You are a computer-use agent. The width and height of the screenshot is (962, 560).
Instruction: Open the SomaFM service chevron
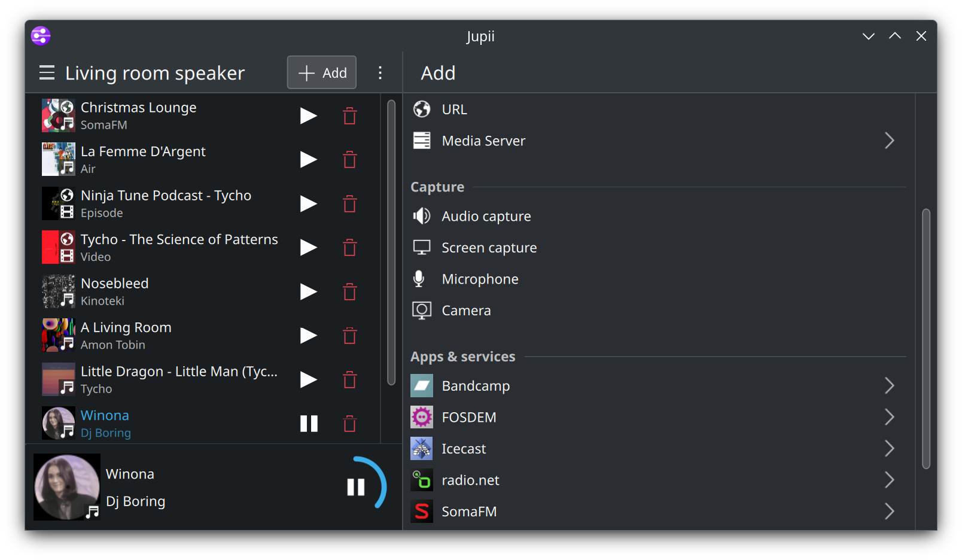click(889, 512)
